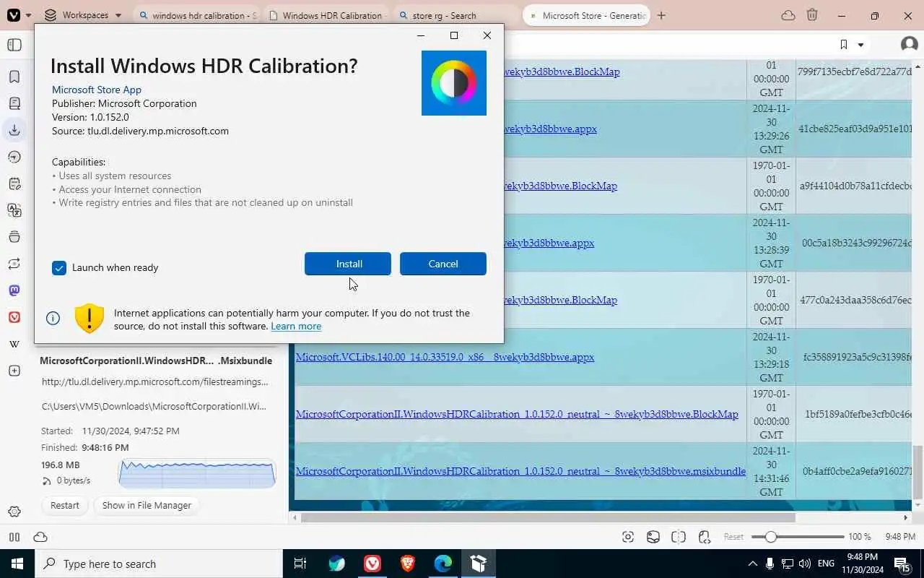Open the Workspaces dropdown

[x=83, y=15]
